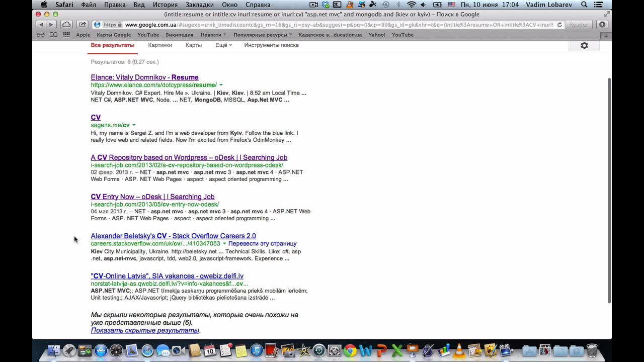Open A CV Repository based on Wordpress link
This screenshot has height=362, width=644.
pyautogui.click(x=189, y=157)
